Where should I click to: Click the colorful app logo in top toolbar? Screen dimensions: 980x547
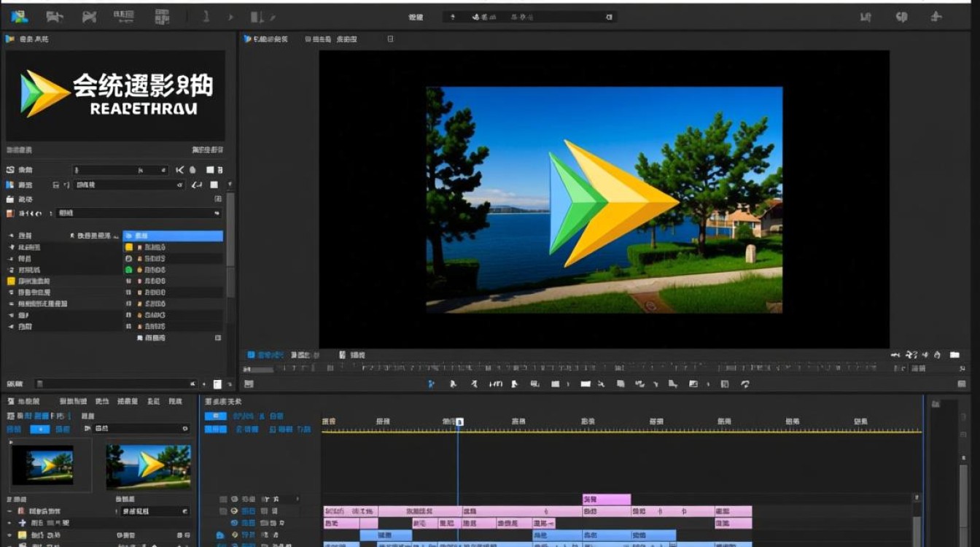[x=20, y=16]
